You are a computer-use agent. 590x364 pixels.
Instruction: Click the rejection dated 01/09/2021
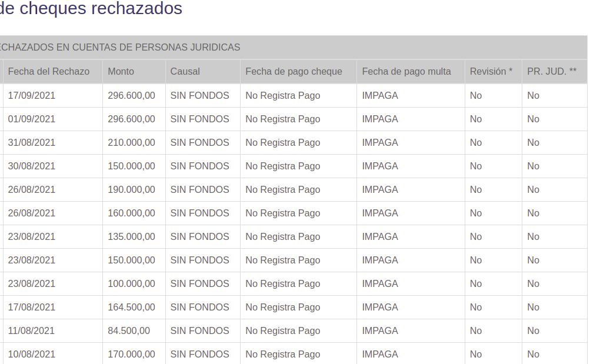[x=32, y=119]
